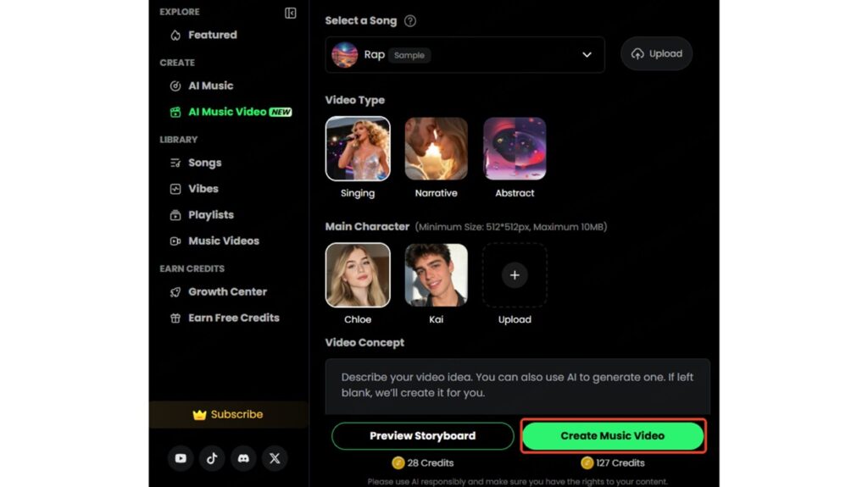
Task: Click the Featured flame icon
Action: pos(175,36)
